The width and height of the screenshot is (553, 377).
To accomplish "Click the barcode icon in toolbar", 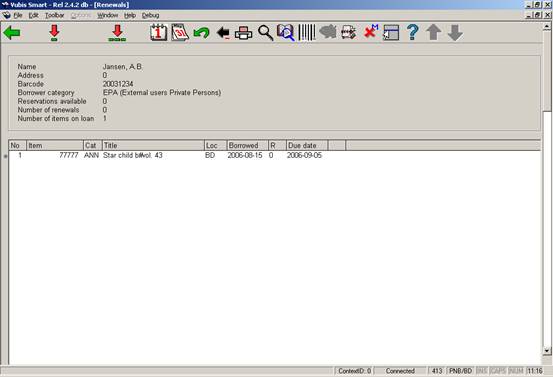I will 306,32.
